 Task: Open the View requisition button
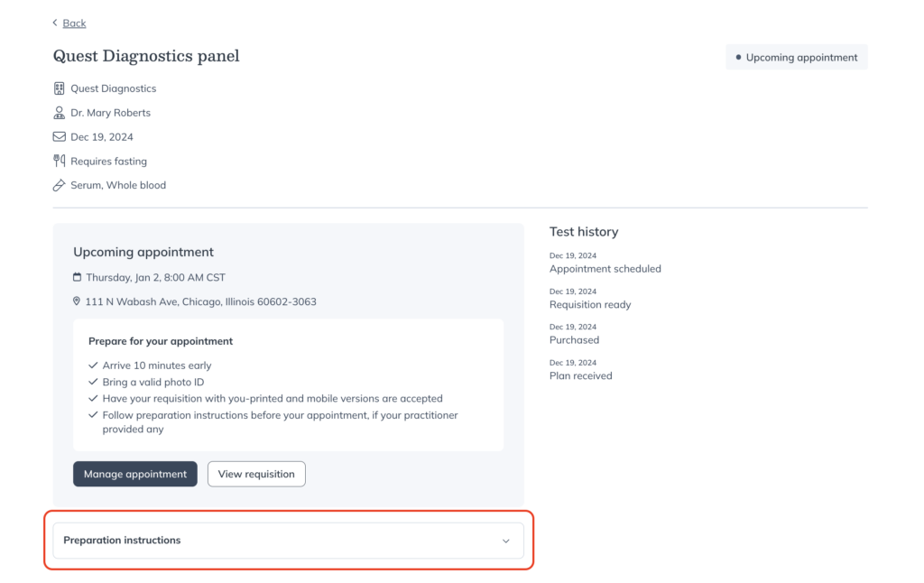click(x=256, y=474)
